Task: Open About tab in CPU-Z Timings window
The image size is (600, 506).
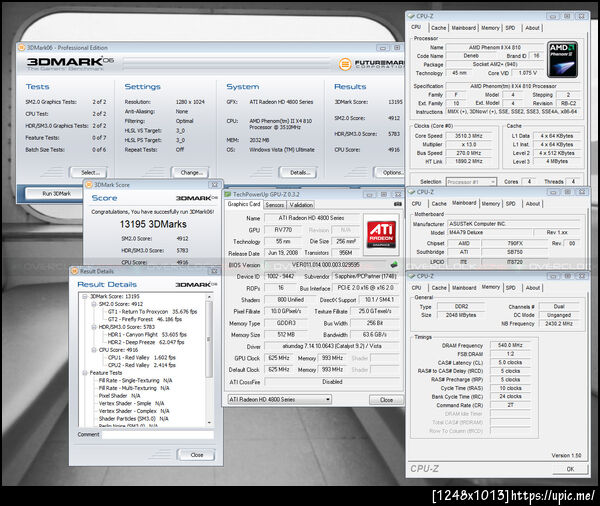Action: tap(533, 288)
